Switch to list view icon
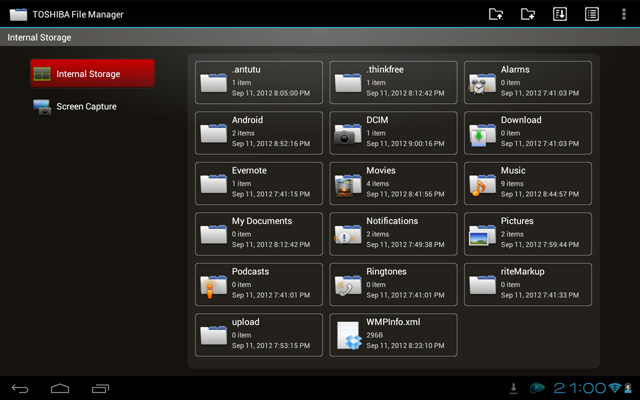Image resolution: width=640 pixels, height=400 pixels. pyautogui.click(x=592, y=14)
